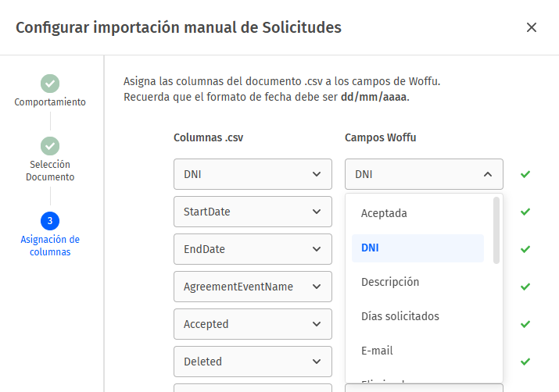Click the dropdown list scrollbar thumb
Viewport: 559px width, 392px height.
tap(496, 230)
